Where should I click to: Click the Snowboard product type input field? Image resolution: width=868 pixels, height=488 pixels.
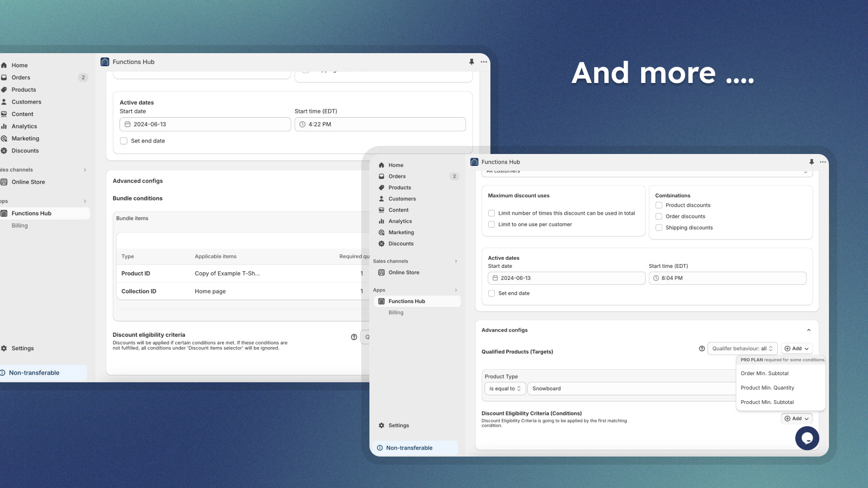tap(629, 389)
